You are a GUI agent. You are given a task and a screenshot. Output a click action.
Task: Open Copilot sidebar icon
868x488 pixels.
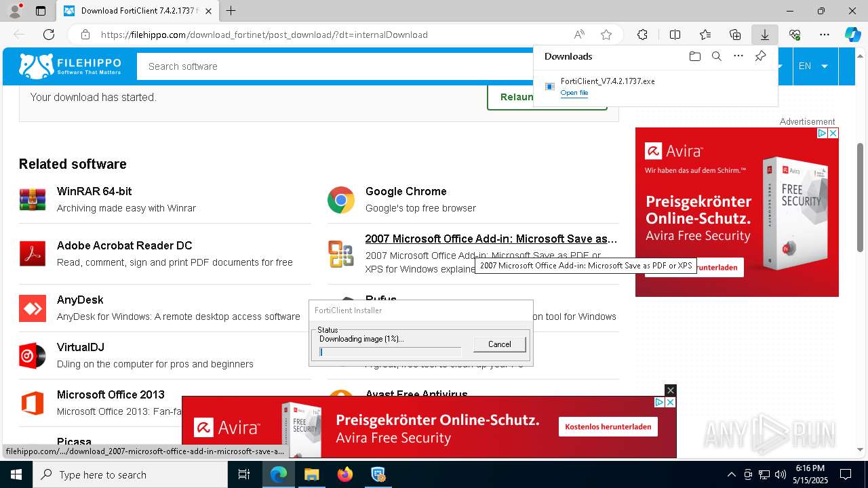(852, 35)
